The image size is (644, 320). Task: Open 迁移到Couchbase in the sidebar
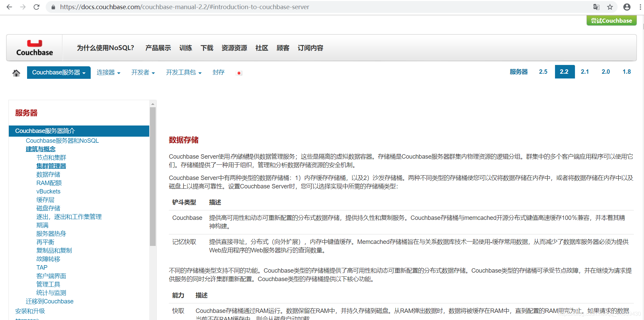50,301
